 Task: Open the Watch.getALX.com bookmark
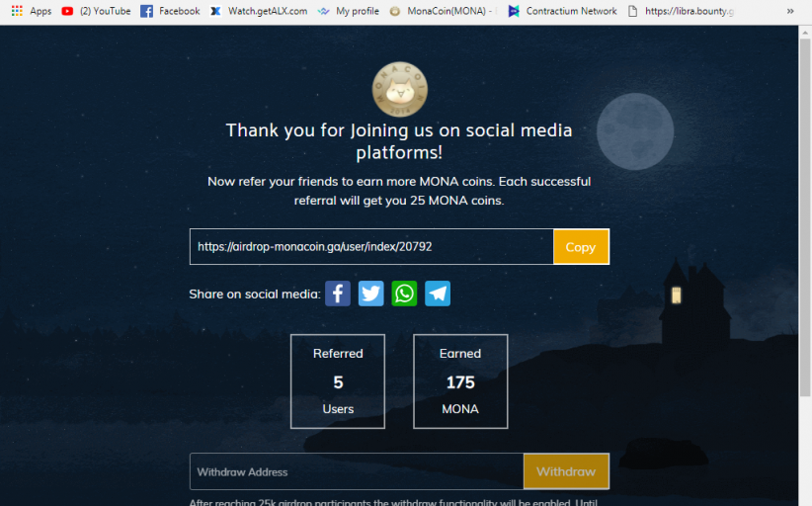pyautogui.click(x=259, y=11)
